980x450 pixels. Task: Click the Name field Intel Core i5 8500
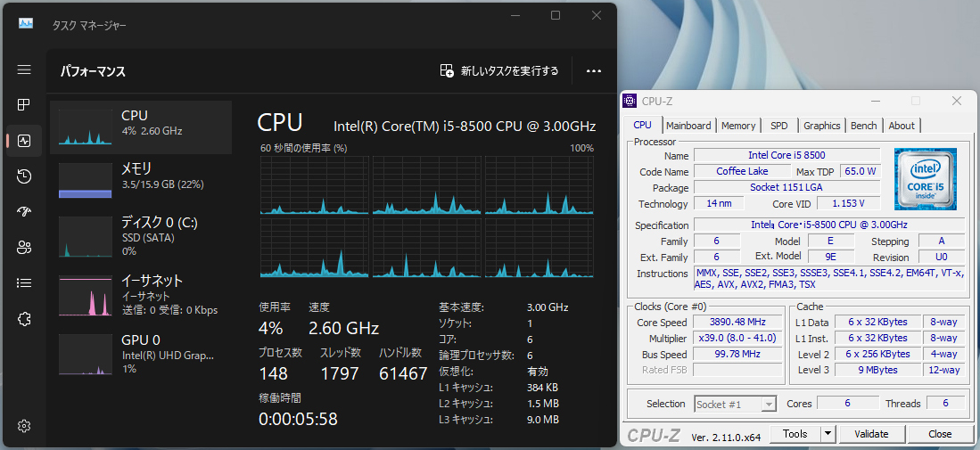[786, 155]
